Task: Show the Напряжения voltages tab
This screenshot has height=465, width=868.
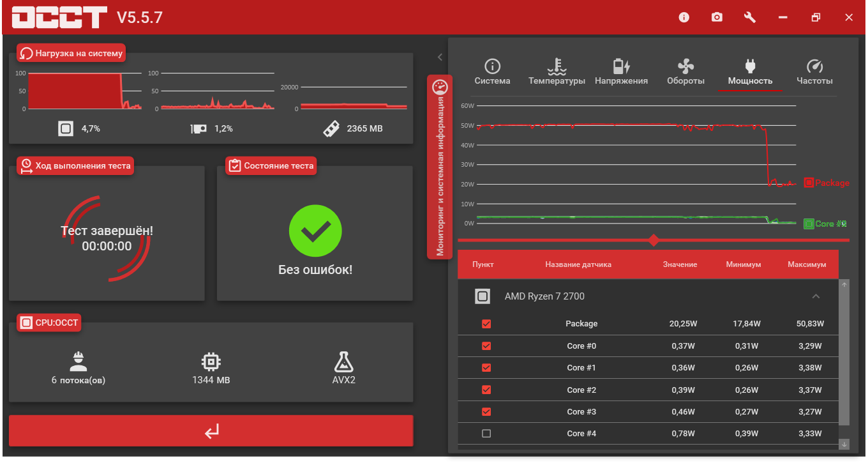Action: (x=621, y=72)
